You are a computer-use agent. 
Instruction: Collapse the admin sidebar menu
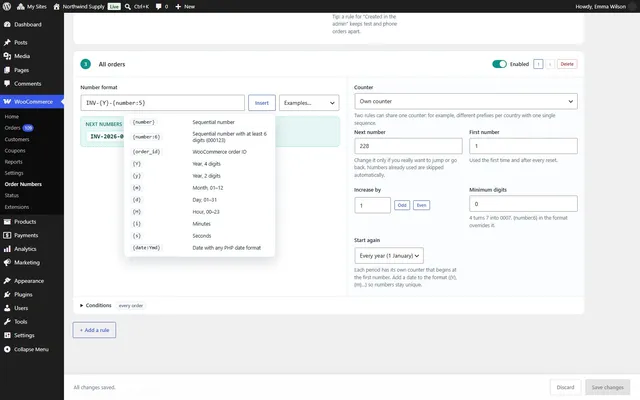pyautogui.click(x=32, y=349)
